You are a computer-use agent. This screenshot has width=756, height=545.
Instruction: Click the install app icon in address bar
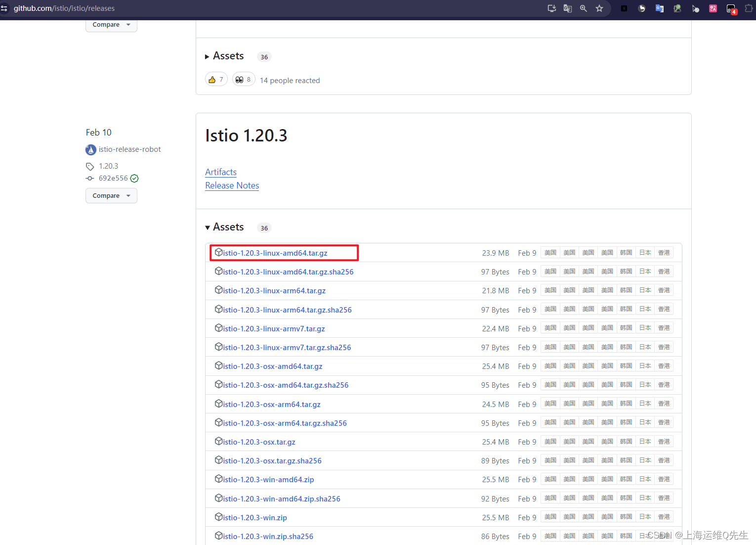[x=552, y=8]
